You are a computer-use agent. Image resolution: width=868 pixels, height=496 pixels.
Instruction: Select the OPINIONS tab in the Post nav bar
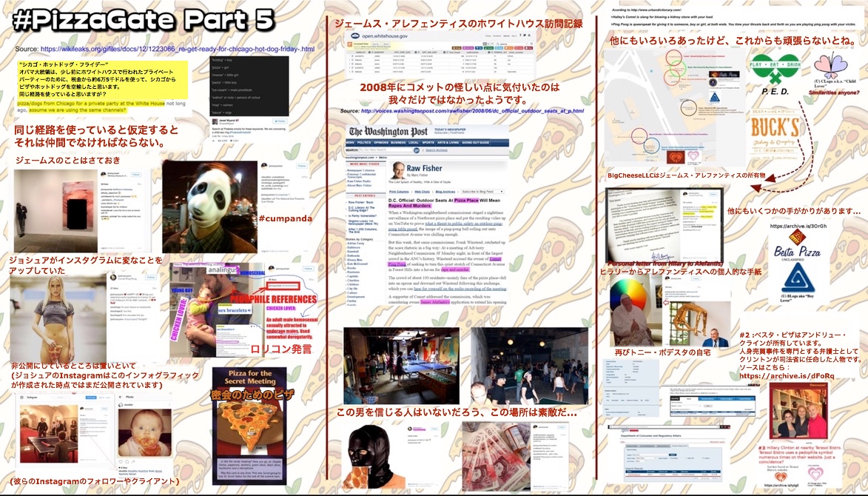click(381, 143)
